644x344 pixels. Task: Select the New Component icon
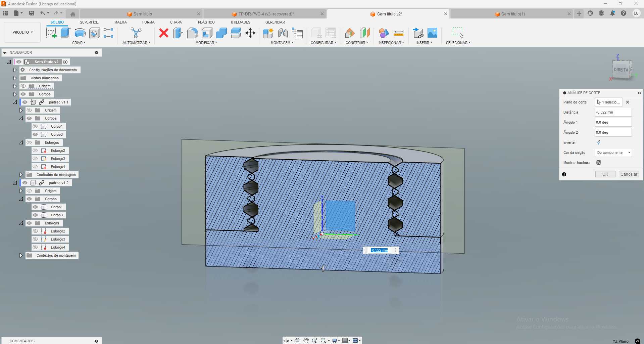click(x=268, y=33)
